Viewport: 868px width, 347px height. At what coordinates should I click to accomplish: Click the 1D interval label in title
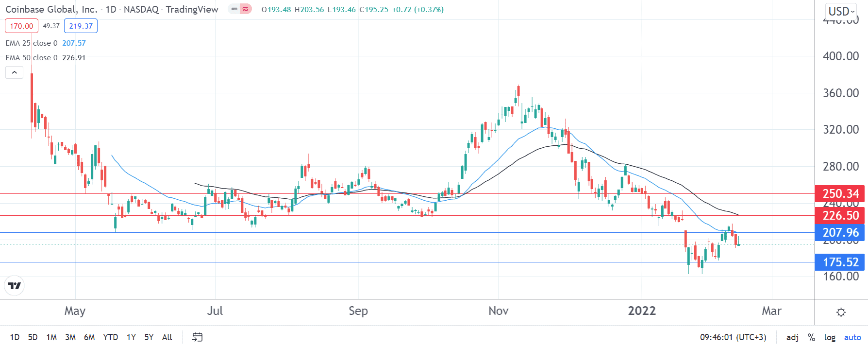[111, 9]
